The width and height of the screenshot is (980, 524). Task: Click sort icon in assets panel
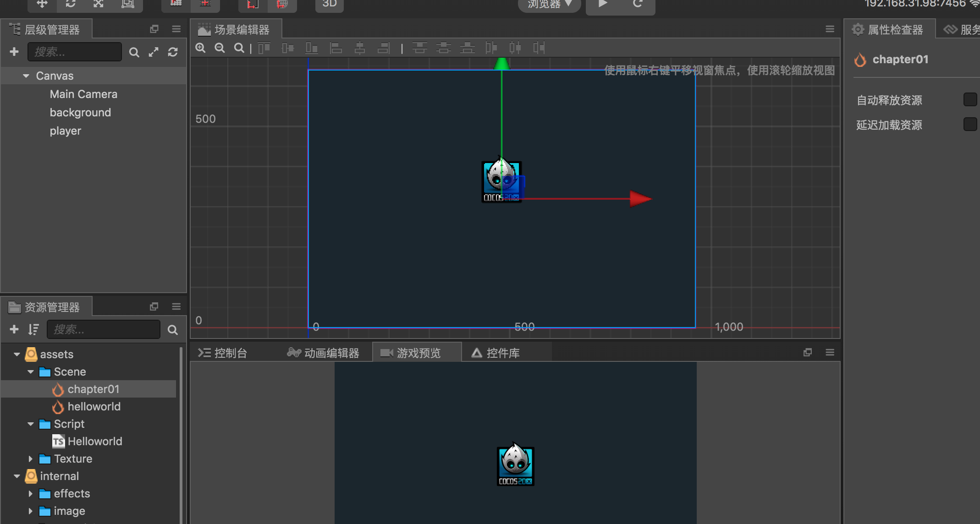coord(33,329)
